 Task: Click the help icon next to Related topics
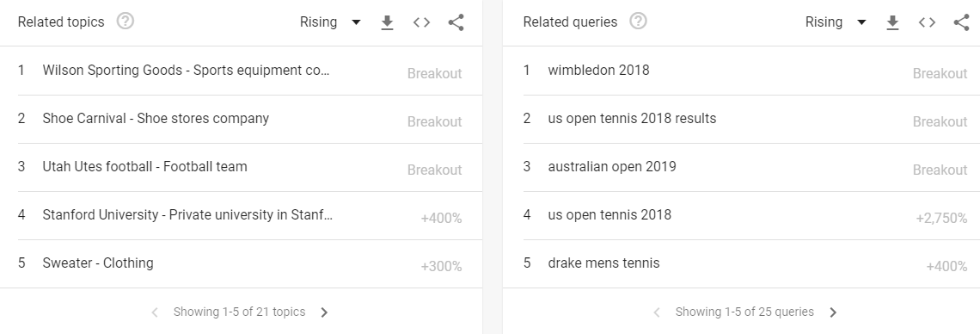(126, 22)
